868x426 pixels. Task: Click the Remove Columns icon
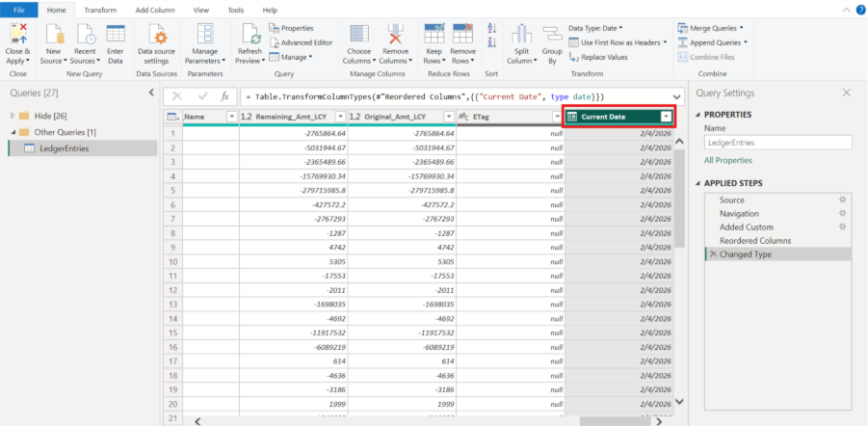point(395,35)
